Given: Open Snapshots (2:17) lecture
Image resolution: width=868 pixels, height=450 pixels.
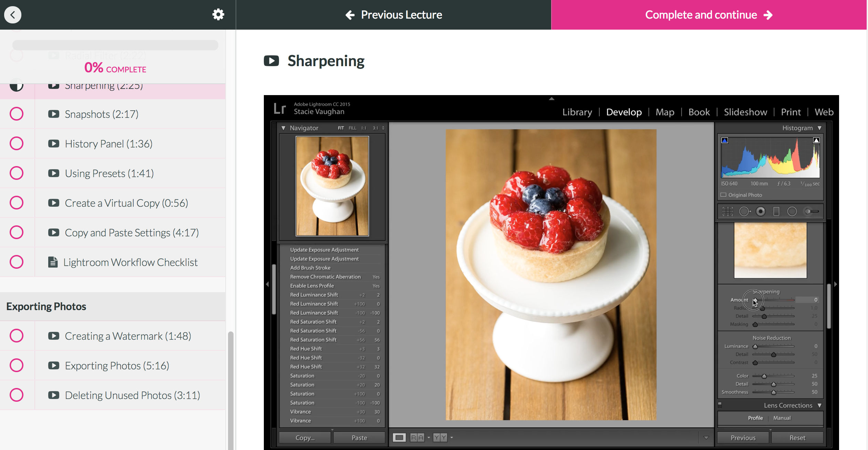Looking at the screenshot, I should point(102,114).
